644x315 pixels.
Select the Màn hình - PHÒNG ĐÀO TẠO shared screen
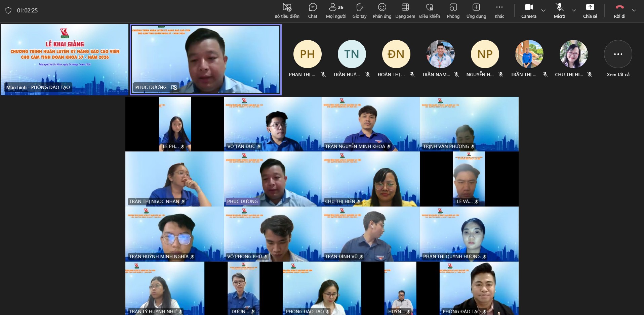click(x=65, y=59)
